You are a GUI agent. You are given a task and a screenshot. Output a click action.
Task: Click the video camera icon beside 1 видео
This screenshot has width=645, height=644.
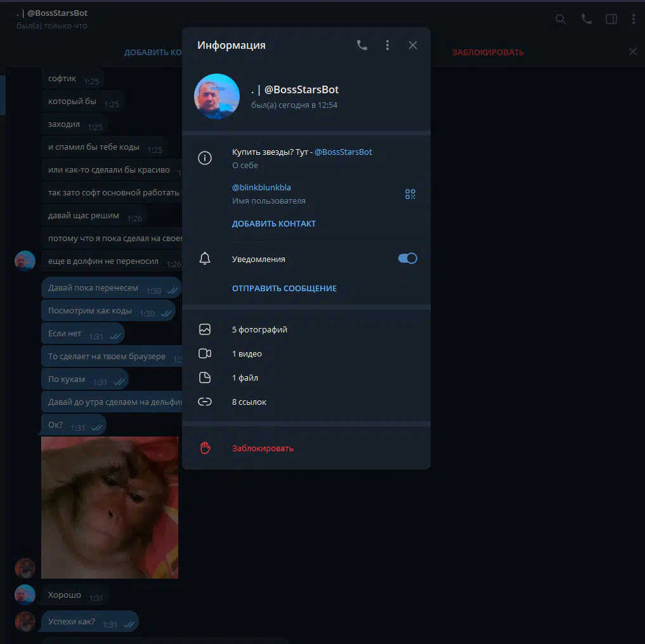click(x=205, y=354)
